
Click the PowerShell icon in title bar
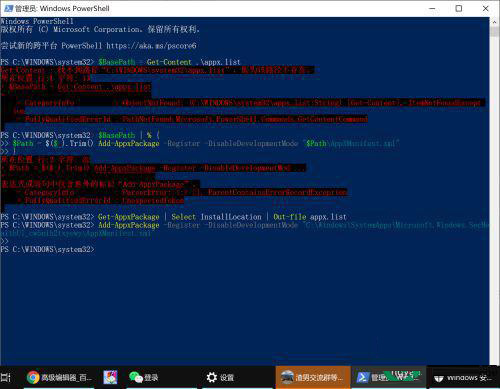pyautogui.click(x=8, y=8)
